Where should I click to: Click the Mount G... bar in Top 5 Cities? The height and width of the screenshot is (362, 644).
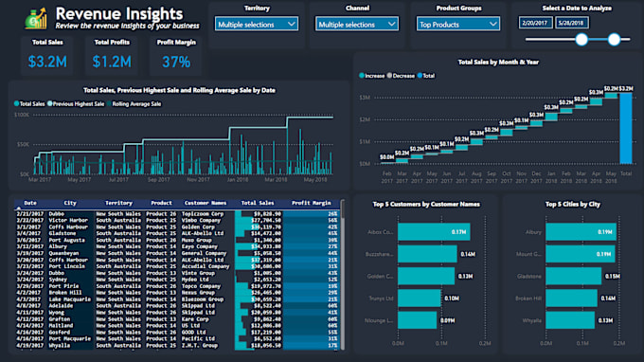click(580, 254)
